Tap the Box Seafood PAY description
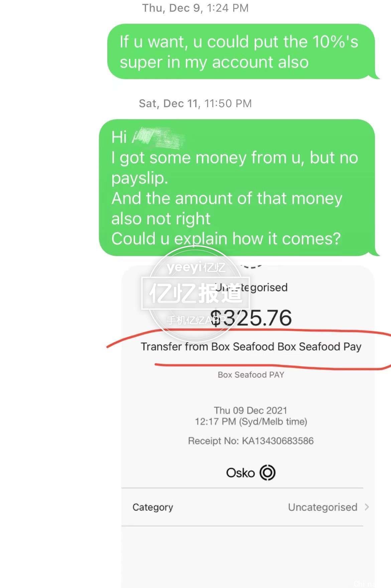 click(x=251, y=375)
